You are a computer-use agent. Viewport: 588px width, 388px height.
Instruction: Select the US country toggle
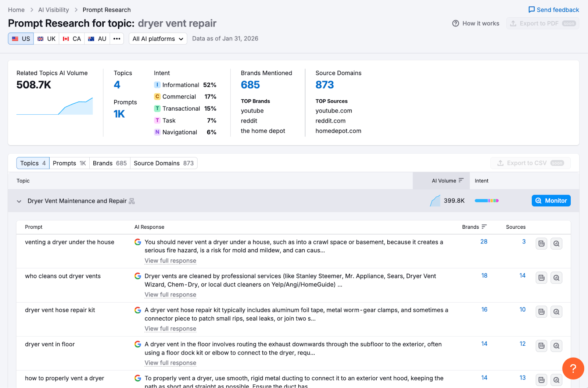point(21,39)
